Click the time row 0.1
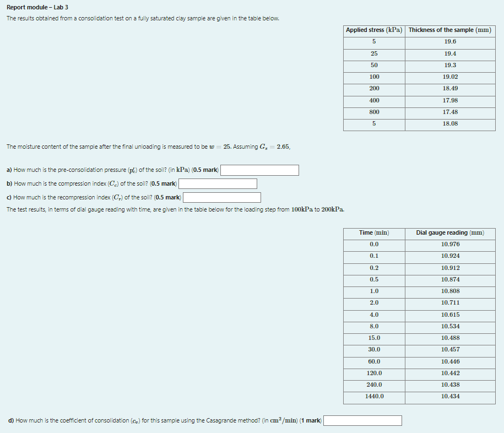Image resolution: width=504 pixels, height=433 pixels. (374, 256)
